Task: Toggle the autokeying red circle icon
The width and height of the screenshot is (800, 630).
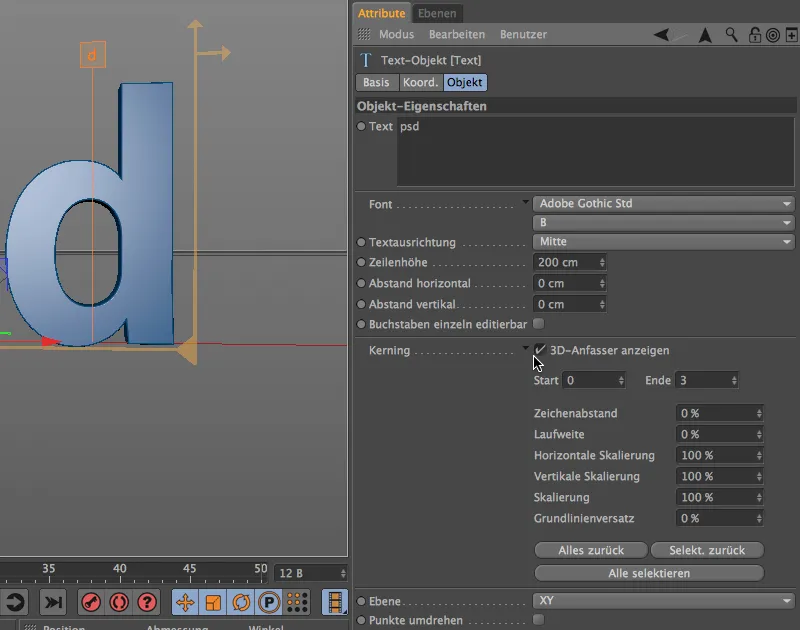Action: pos(119,602)
